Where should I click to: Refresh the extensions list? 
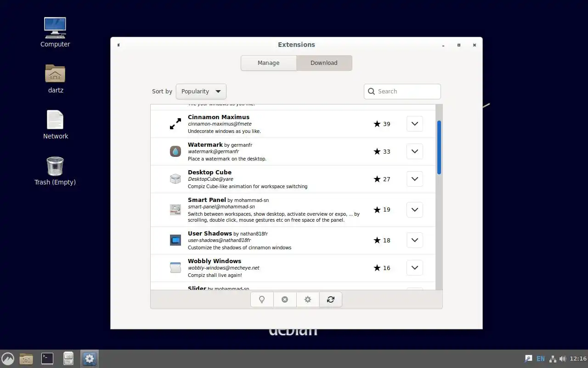tap(331, 299)
